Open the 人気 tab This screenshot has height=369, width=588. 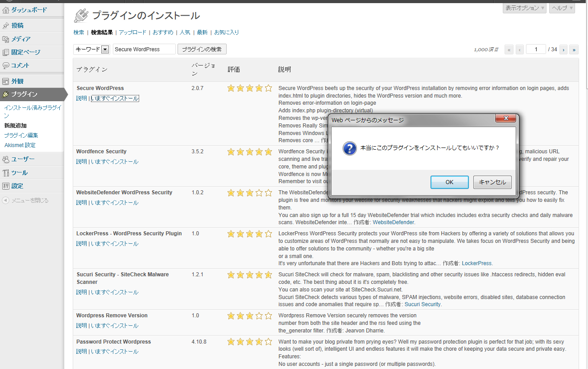(185, 32)
